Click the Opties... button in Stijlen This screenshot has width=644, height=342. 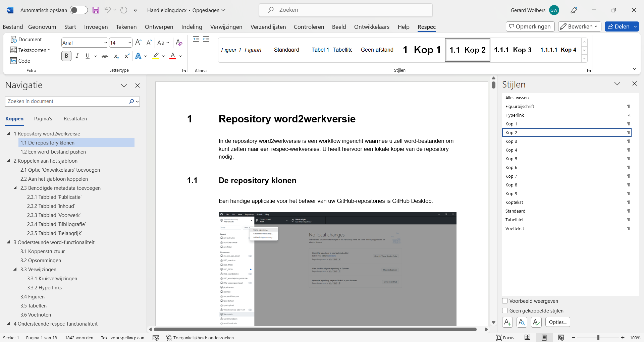coord(557,322)
